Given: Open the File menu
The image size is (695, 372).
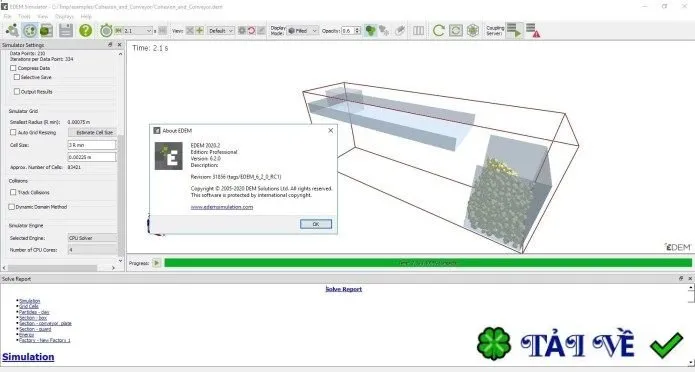Looking at the screenshot, I should (x=8, y=16).
